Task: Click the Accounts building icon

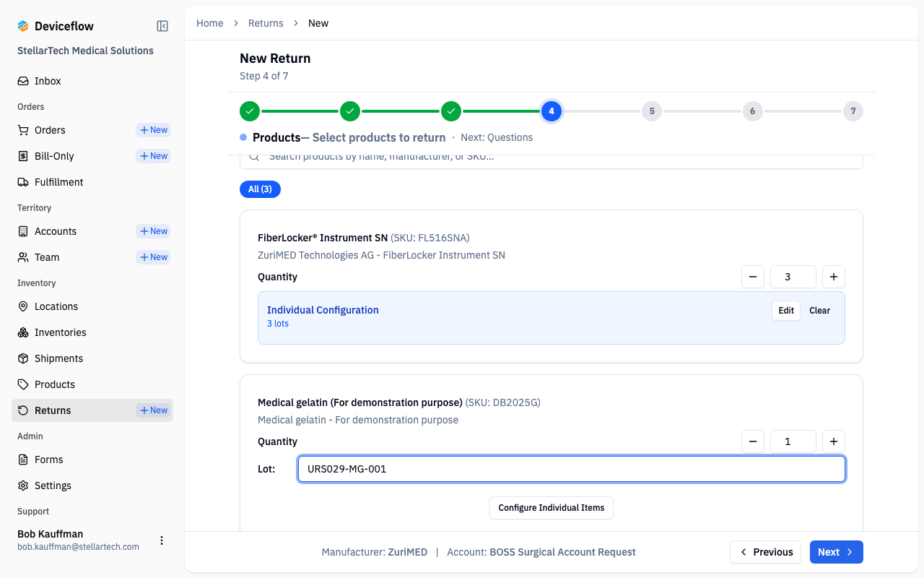Action: click(23, 231)
